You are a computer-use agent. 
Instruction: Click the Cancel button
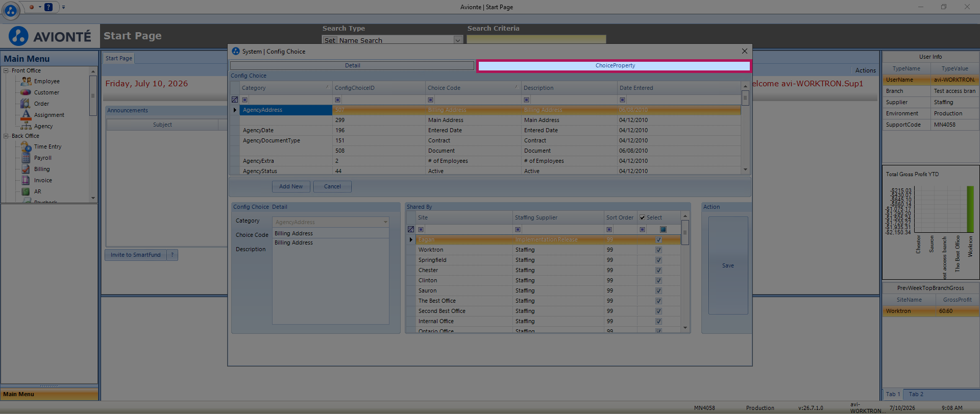point(332,186)
